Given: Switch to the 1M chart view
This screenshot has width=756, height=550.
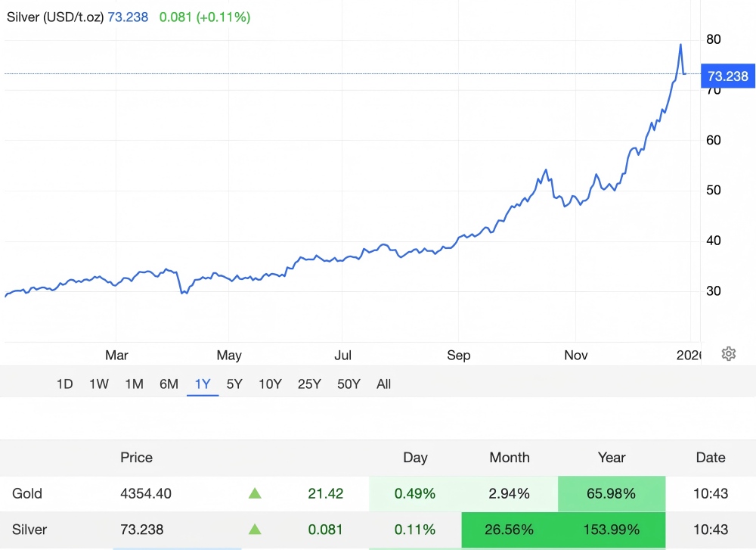Looking at the screenshot, I should point(134,384).
